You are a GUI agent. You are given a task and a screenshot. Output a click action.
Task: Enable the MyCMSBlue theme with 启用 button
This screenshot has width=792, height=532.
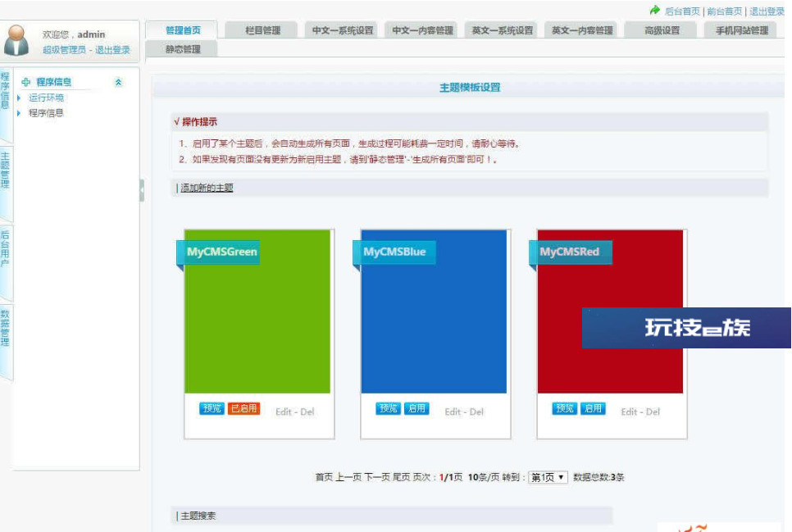[416, 408]
